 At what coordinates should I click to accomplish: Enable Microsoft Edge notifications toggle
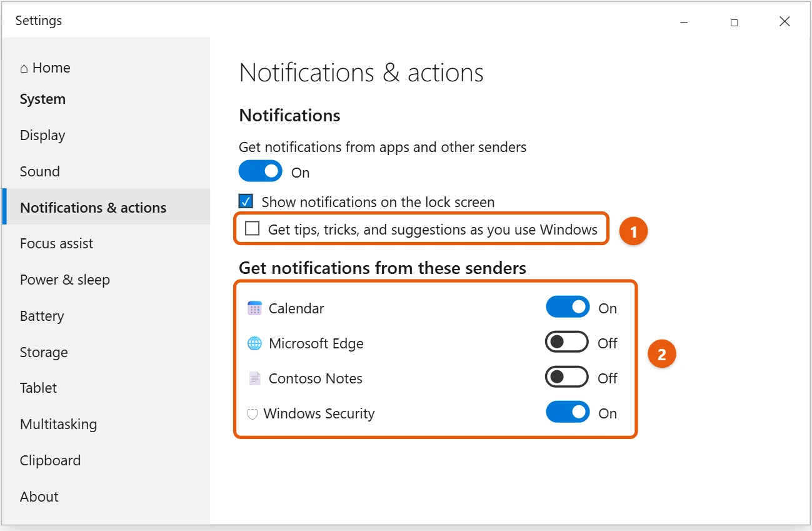(x=567, y=342)
